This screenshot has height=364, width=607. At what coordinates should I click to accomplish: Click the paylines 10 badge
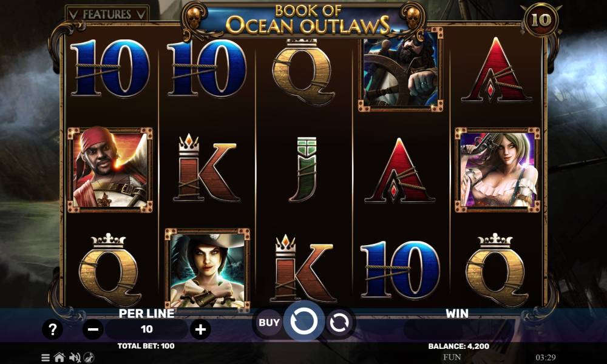click(x=541, y=20)
